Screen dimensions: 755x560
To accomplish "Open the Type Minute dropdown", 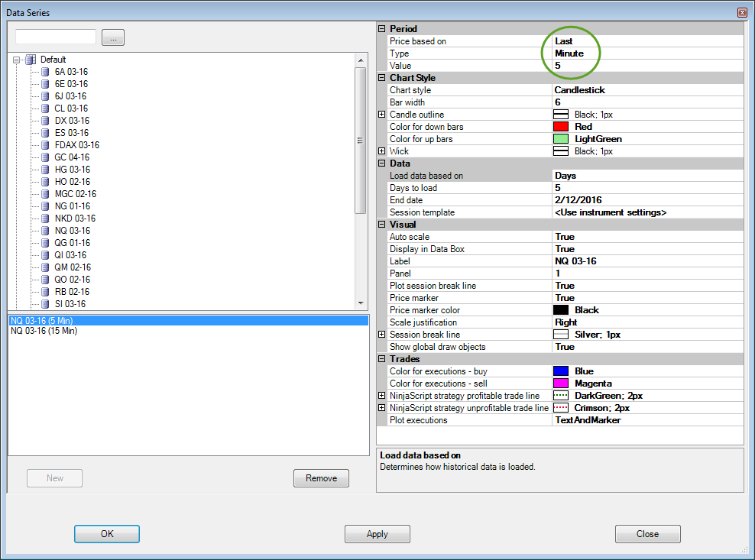I will click(x=647, y=53).
